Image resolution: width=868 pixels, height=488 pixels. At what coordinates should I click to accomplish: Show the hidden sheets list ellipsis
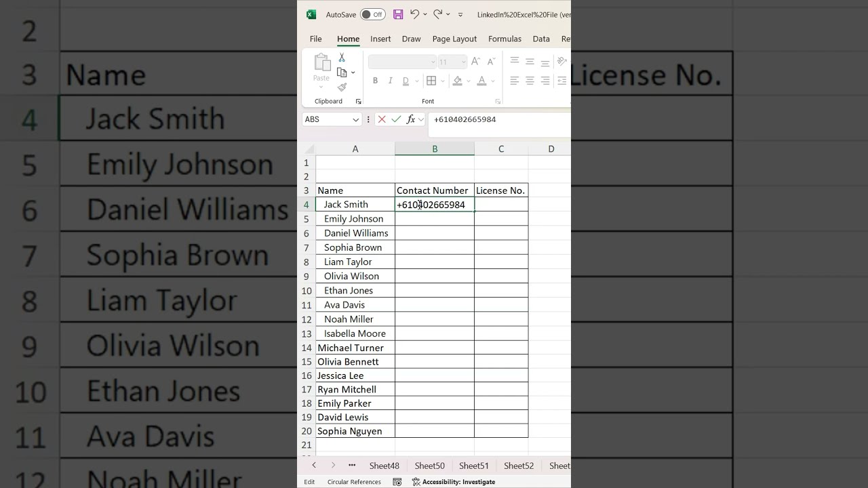click(352, 465)
